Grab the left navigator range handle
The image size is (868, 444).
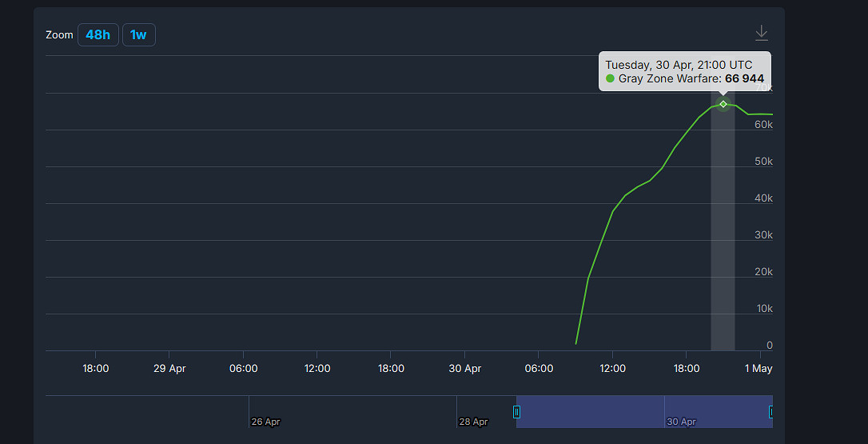516,412
